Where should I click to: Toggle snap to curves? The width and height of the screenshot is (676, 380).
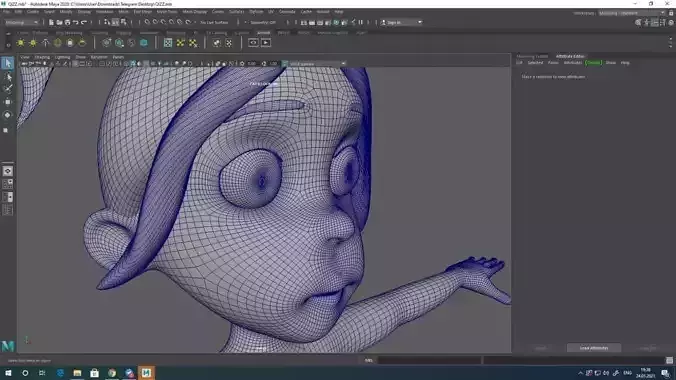click(x=155, y=22)
